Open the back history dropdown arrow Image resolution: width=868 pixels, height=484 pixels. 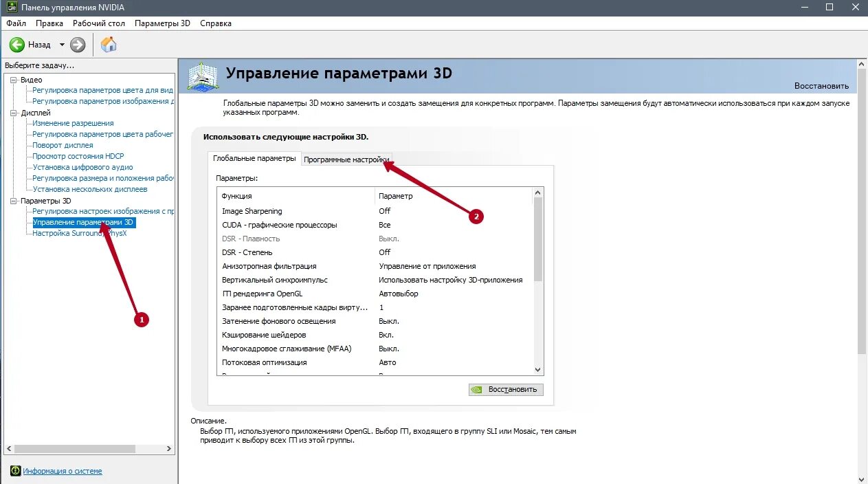(x=62, y=45)
